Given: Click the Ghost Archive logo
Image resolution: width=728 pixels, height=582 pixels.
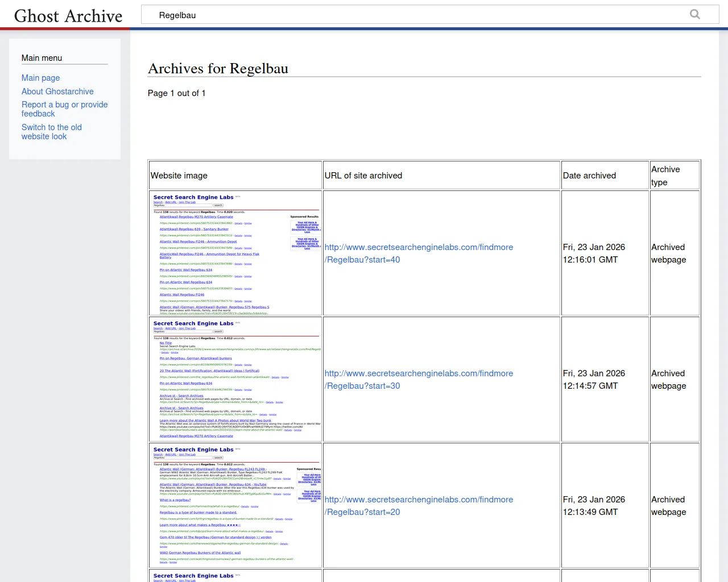Looking at the screenshot, I should click(68, 16).
